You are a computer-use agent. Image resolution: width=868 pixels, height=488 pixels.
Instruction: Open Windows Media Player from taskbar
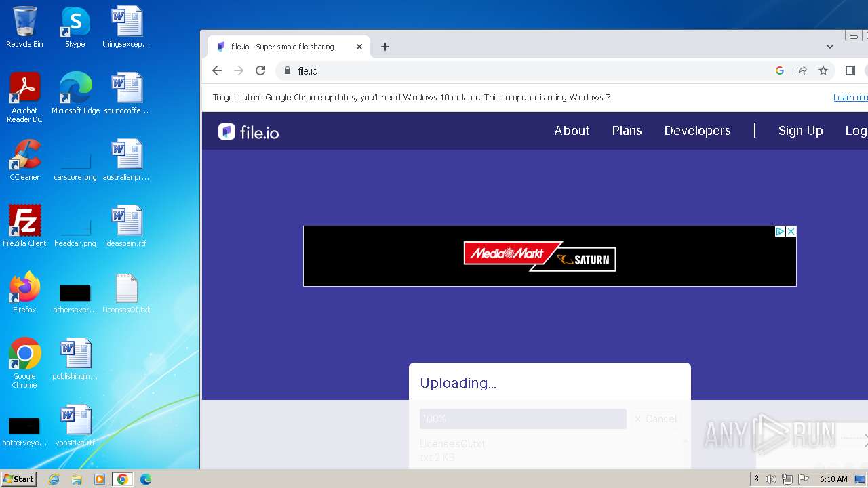click(100, 479)
